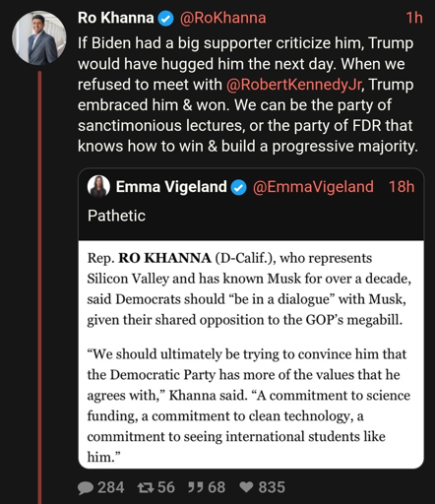Open the @RobertKennedyJr mention
Screen dimensions: 435x504
(x=294, y=85)
